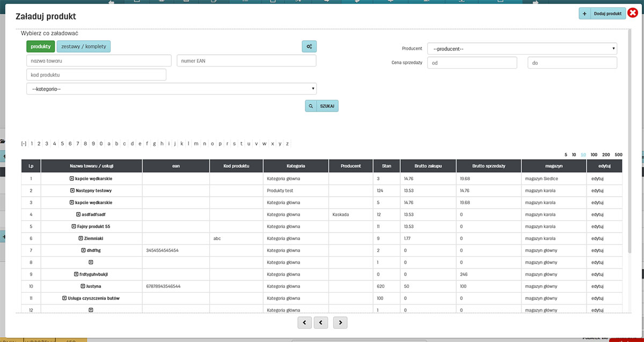Expand the Usługa czyszczenia butów row
The width and height of the screenshot is (644, 342).
point(64,298)
